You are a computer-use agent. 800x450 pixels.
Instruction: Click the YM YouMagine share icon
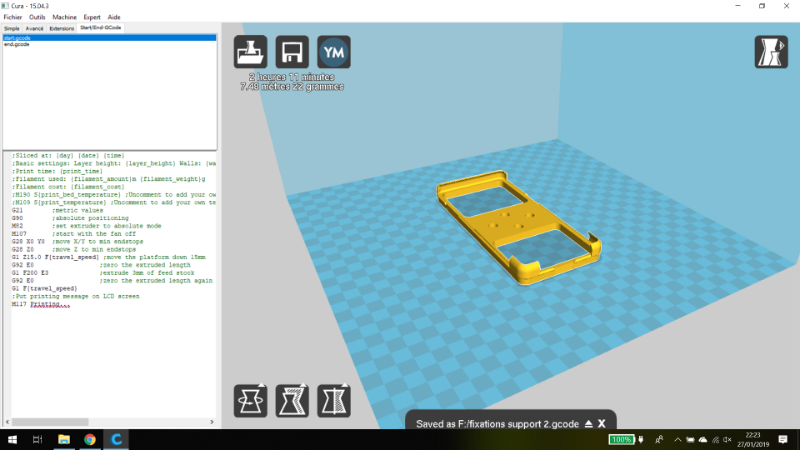[333, 52]
